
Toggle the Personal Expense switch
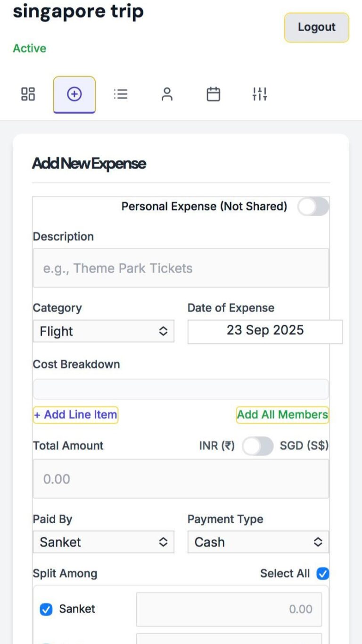tap(313, 207)
